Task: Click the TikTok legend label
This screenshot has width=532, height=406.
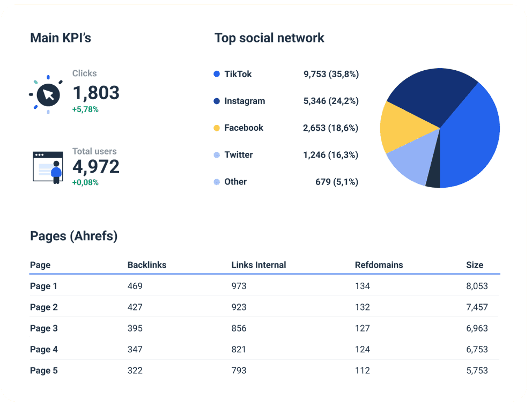Action: [238, 74]
